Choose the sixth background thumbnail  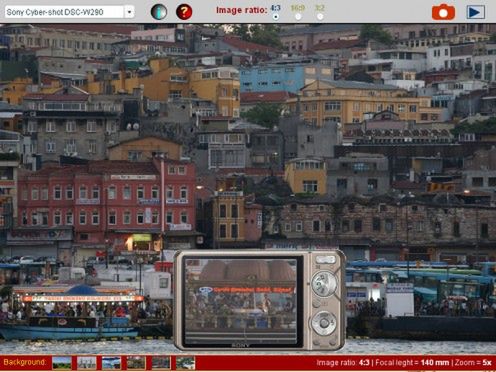(x=185, y=363)
